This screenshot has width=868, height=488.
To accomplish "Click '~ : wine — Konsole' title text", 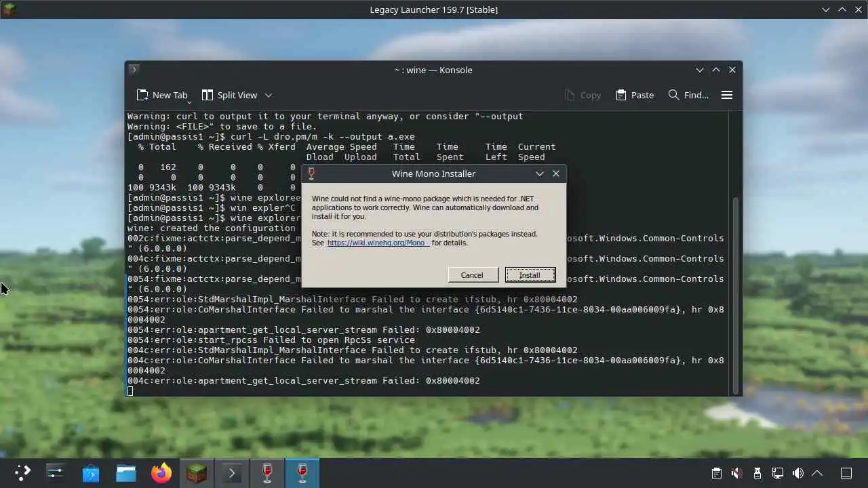I will [433, 70].
